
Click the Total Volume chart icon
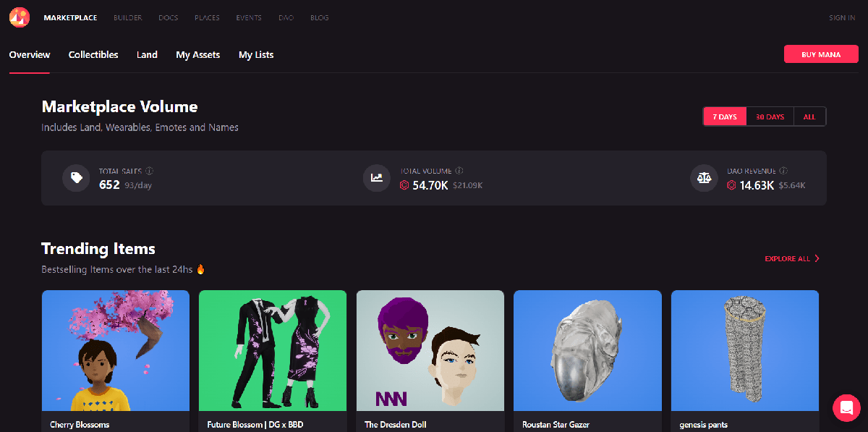coord(377,178)
